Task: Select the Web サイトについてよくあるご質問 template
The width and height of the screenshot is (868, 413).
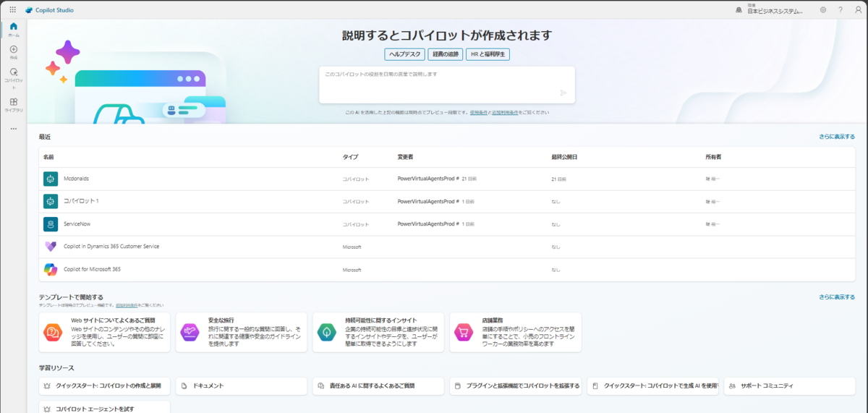Action: click(105, 332)
